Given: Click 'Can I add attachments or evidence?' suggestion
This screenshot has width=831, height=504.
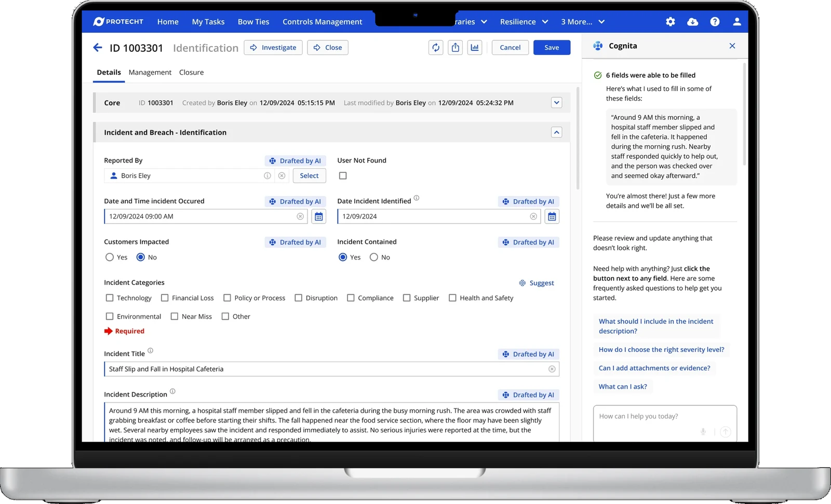Looking at the screenshot, I should pos(654,368).
